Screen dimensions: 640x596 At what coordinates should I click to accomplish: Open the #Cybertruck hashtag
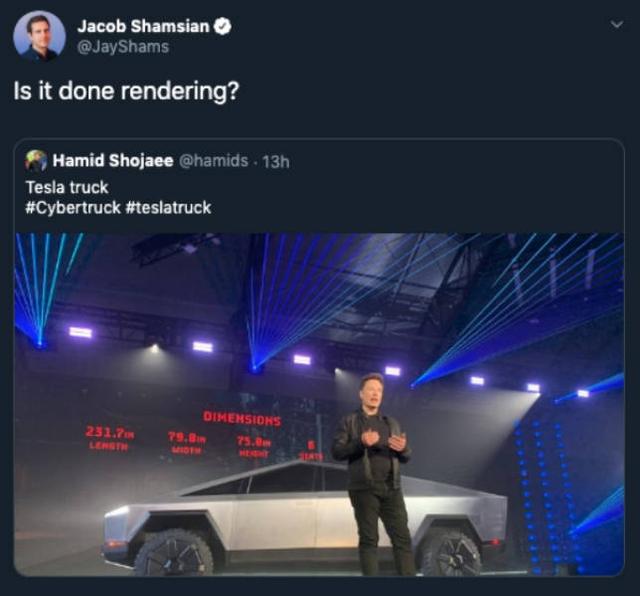tap(74, 207)
